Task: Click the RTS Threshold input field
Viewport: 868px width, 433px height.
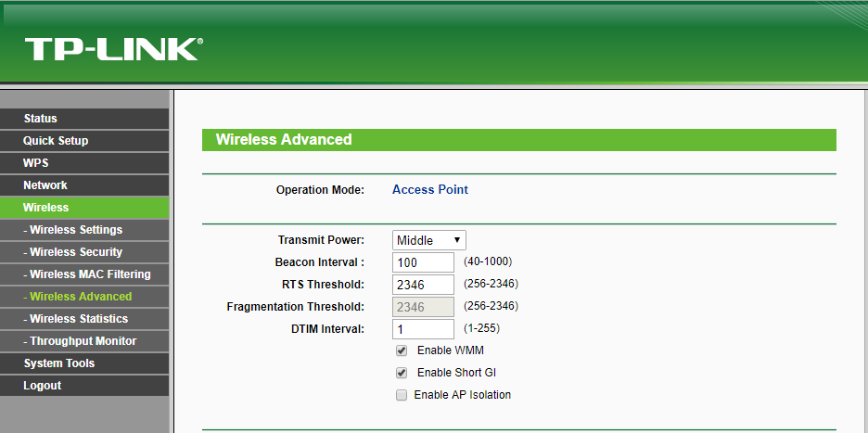Action: tap(424, 285)
